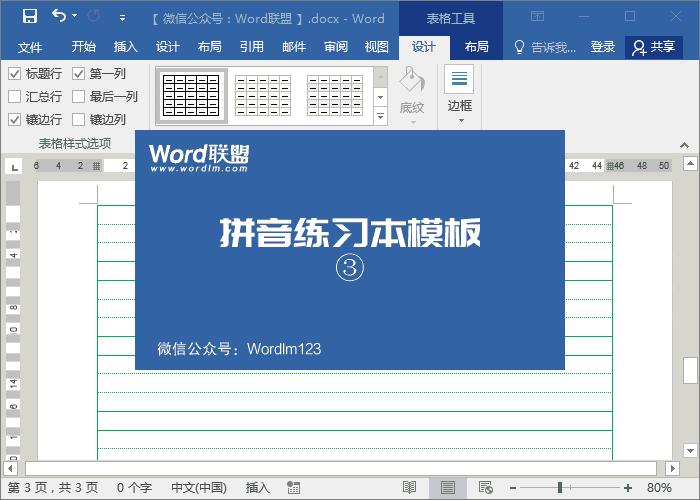Open the 审阅 tab
This screenshot has height=500, width=700.
pyautogui.click(x=336, y=47)
